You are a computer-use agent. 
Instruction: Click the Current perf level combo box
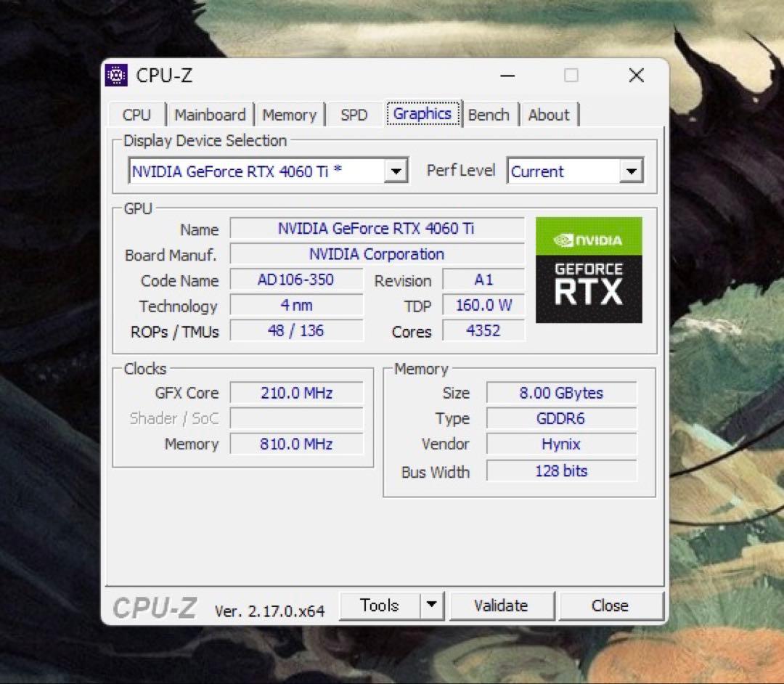point(575,171)
